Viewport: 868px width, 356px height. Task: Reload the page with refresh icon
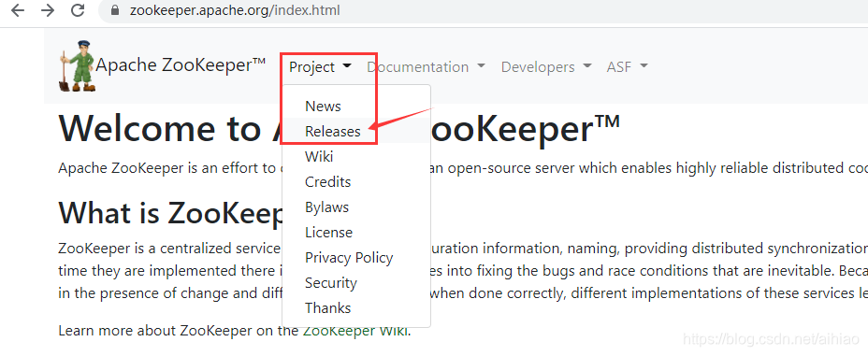coord(78,10)
